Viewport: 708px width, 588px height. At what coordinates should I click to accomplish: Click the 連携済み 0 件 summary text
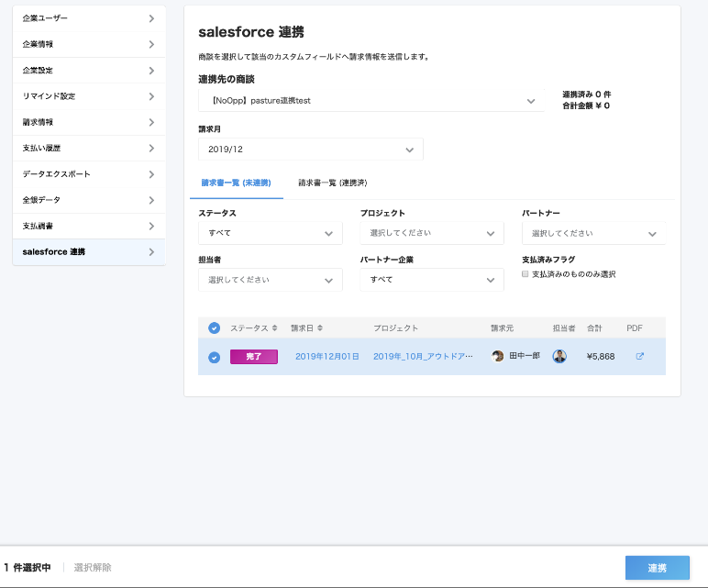pos(587,94)
